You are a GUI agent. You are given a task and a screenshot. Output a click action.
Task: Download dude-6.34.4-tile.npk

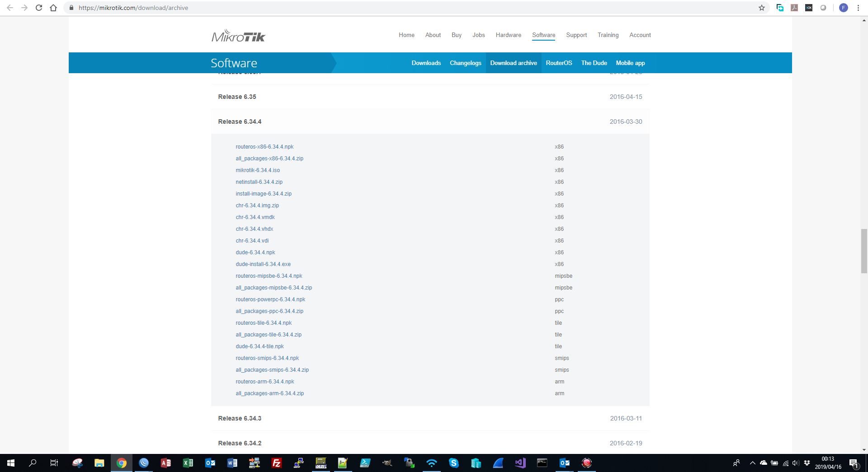click(x=259, y=346)
